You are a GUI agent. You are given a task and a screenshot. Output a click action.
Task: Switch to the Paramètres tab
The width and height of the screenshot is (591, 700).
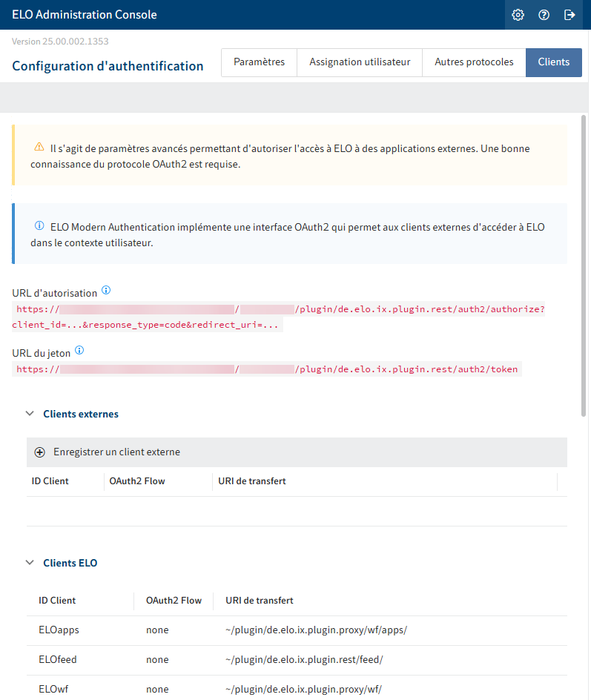point(259,62)
